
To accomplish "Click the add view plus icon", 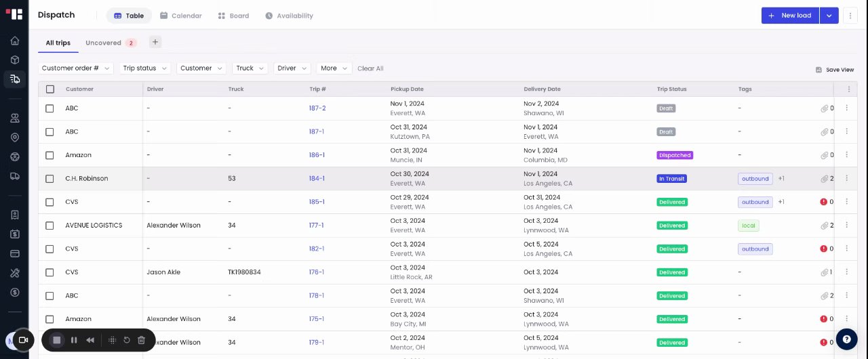I will click(155, 42).
